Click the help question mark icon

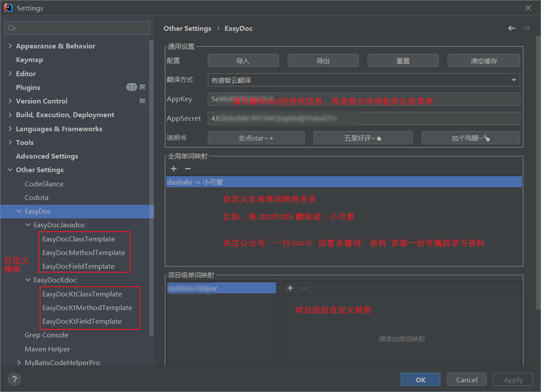[x=14, y=379]
